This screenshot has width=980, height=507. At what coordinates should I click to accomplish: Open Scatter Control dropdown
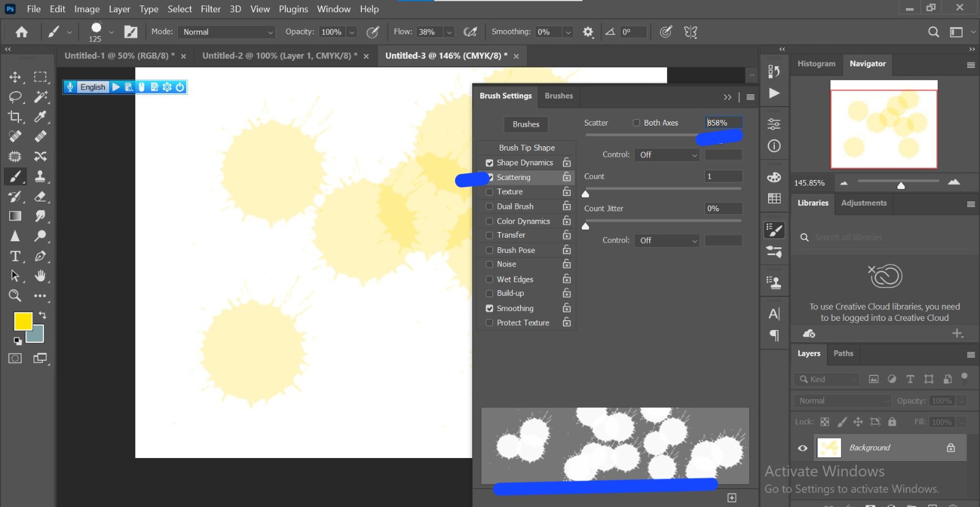[x=667, y=155]
